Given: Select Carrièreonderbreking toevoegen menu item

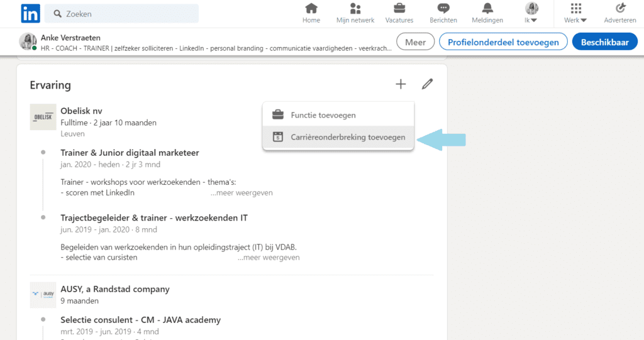Looking at the screenshot, I should pos(338,137).
